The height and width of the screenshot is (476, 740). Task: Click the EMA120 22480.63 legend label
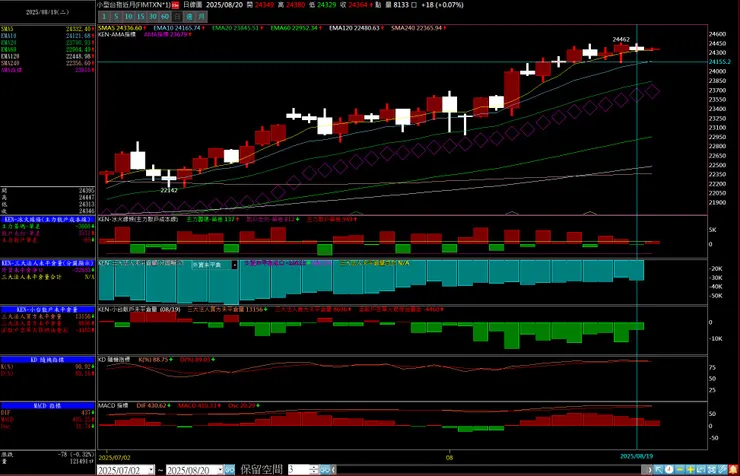click(356, 28)
